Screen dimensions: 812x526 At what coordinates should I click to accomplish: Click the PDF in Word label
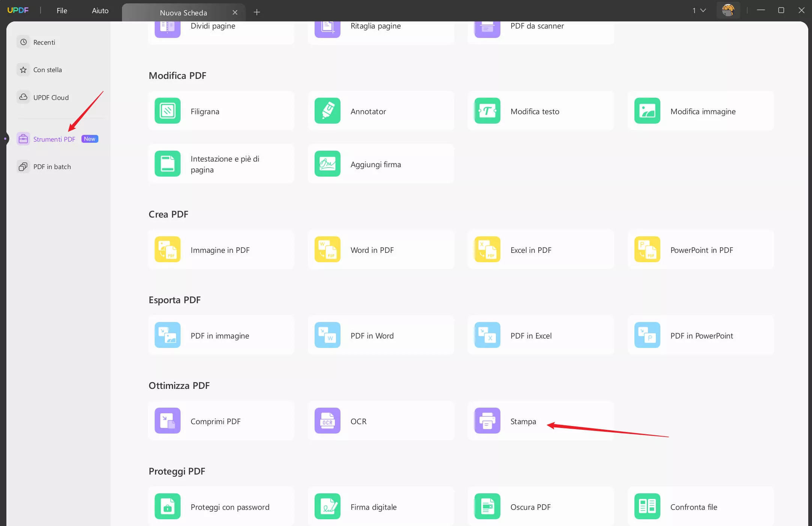click(x=372, y=336)
